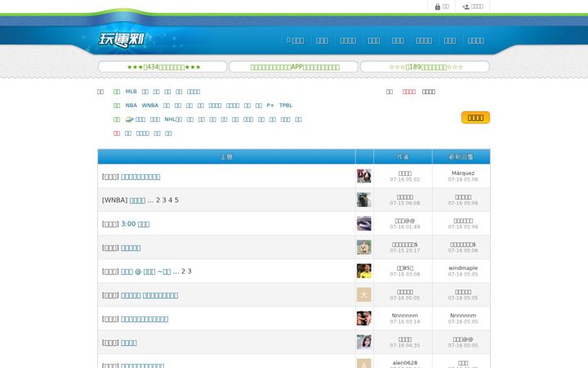
Task: Open the last reply author Márquez
Action: click(463, 173)
